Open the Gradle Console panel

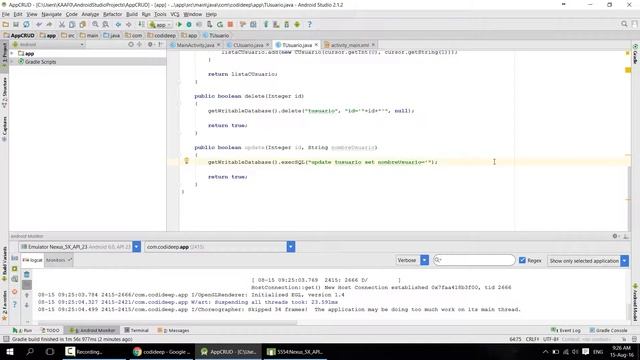click(608, 330)
